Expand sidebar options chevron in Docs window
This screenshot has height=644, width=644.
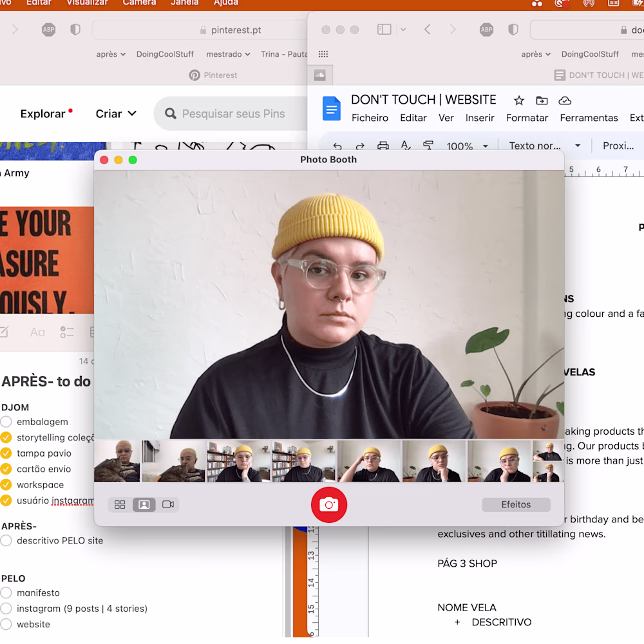click(x=403, y=30)
